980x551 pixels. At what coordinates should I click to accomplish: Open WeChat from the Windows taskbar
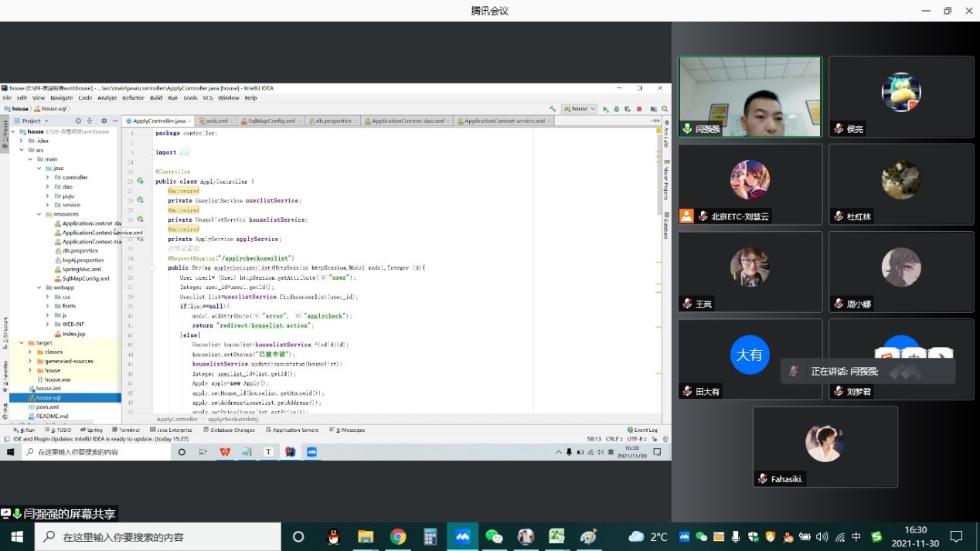[494, 536]
